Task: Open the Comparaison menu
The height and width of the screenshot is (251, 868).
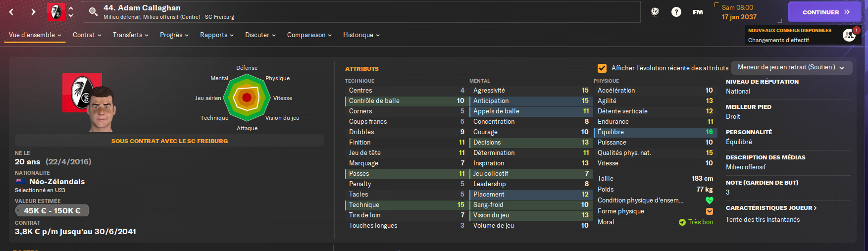Action: click(309, 35)
